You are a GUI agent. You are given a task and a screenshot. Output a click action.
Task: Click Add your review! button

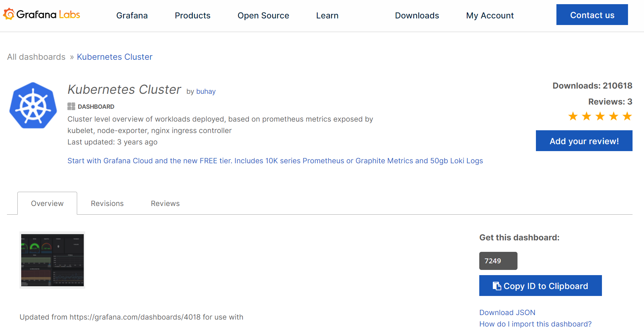point(584,141)
